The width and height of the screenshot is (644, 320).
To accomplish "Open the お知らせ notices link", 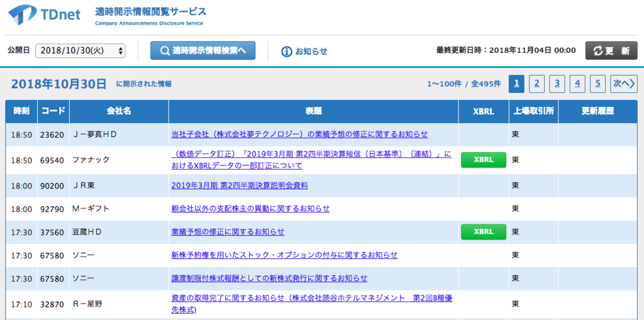I will point(311,52).
